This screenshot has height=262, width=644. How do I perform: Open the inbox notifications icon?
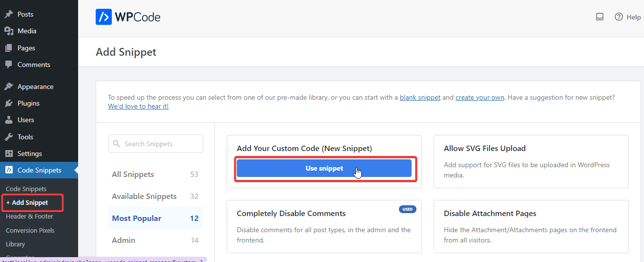tap(600, 17)
